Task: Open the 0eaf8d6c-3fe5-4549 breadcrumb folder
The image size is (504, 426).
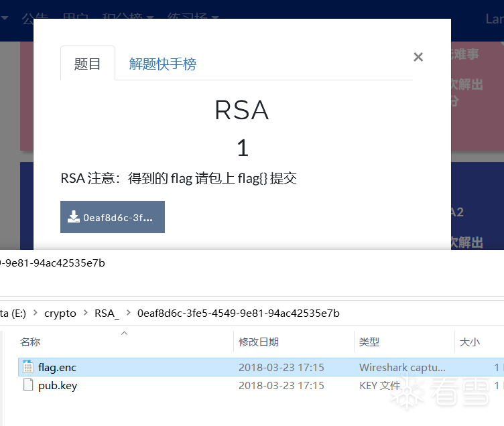Action: [238, 313]
